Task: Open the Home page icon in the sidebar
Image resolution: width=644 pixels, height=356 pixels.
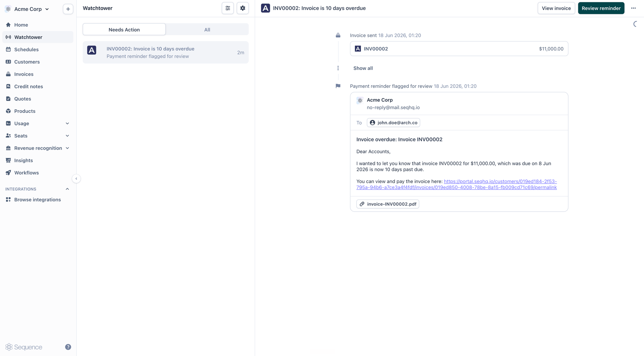Action: [x=8, y=25]
